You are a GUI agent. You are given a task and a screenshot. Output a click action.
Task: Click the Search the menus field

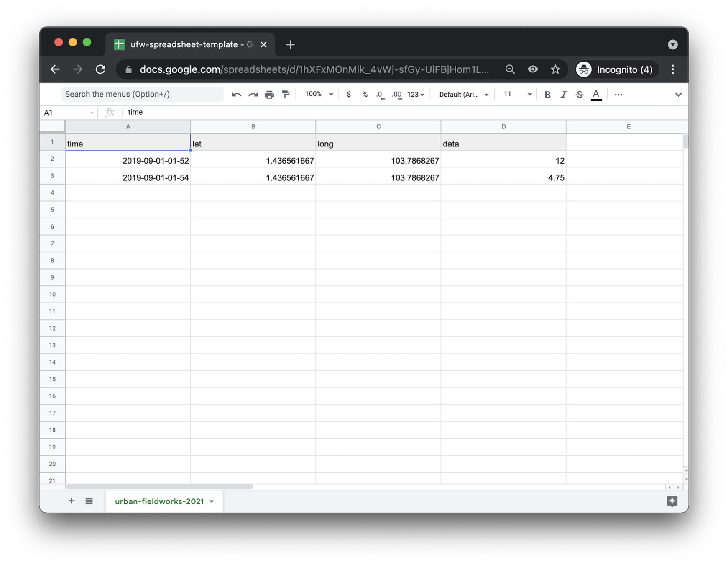coord(142,94)
